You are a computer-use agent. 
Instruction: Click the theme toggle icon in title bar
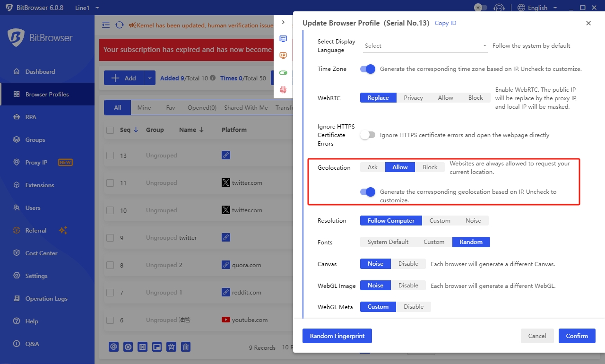point(480,8)
